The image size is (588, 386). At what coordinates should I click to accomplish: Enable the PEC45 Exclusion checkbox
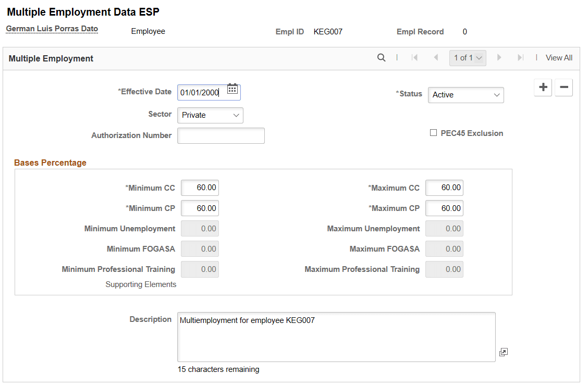pyautogui.click(x=433, y=133)
